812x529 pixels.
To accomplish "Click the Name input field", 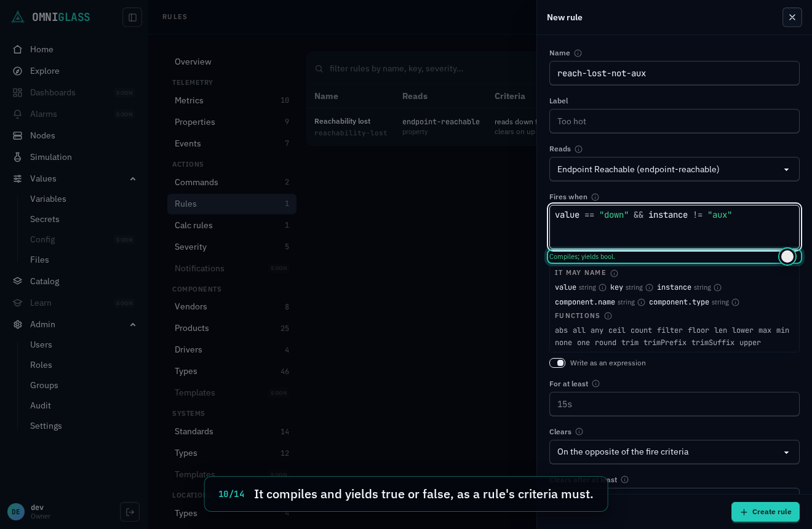I will (674, 73).
